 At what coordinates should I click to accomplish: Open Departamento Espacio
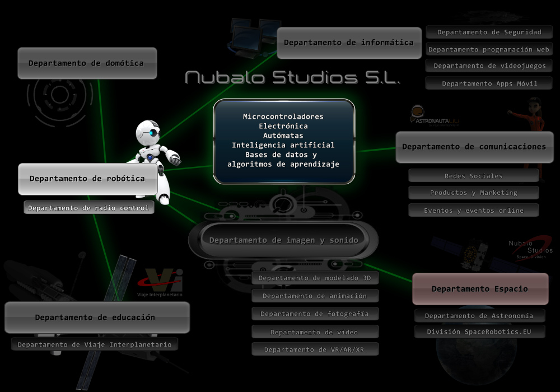click(480, 289)
